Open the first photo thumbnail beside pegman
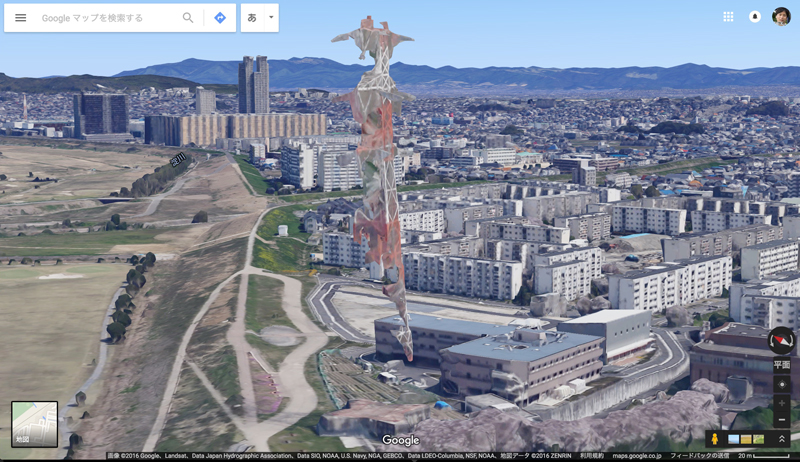 [x=734, y=439]
